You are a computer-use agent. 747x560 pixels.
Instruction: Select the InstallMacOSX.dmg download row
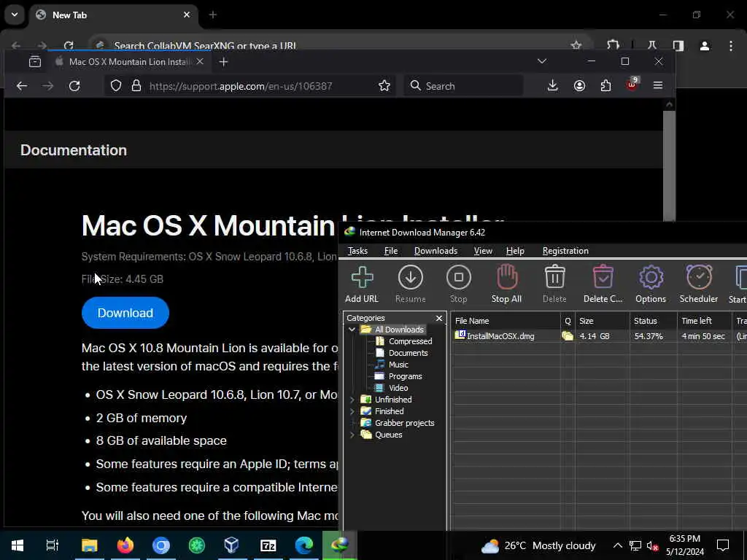pos(598,335)
